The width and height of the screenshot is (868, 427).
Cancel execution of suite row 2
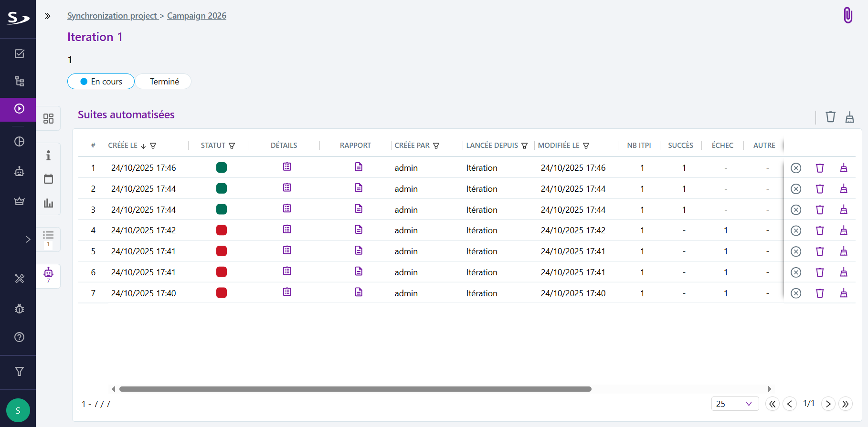tap(795, 189)
